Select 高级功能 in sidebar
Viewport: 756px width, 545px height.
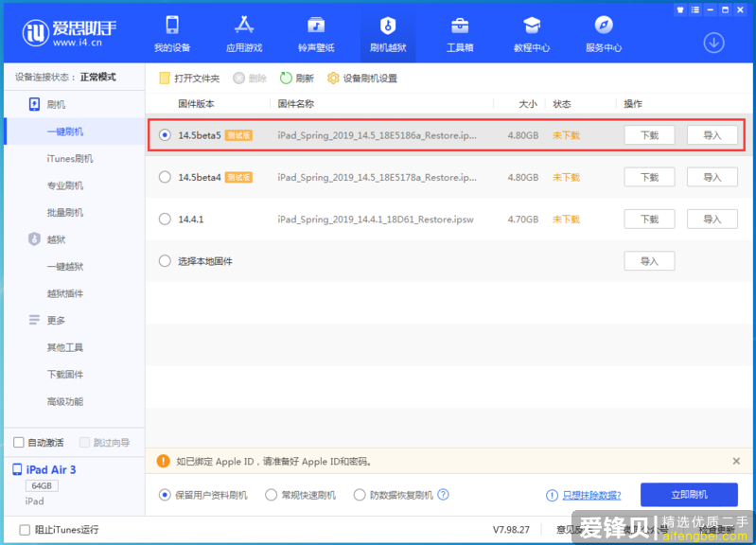click(x=65, y=401)
